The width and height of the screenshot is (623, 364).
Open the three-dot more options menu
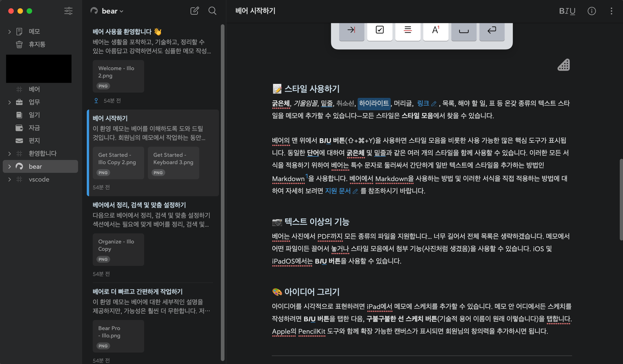pos(611,11)
